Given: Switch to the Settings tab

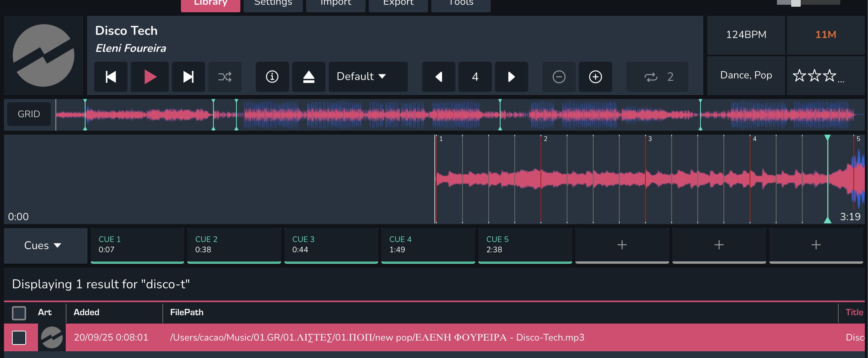Looking at the screenshot, I should 273,4.
